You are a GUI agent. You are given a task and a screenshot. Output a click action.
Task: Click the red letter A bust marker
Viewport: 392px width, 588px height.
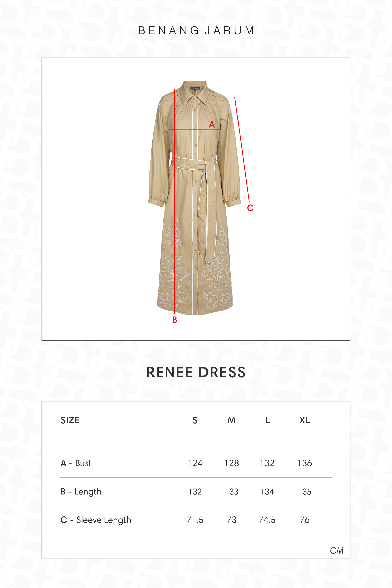point(212,124)
